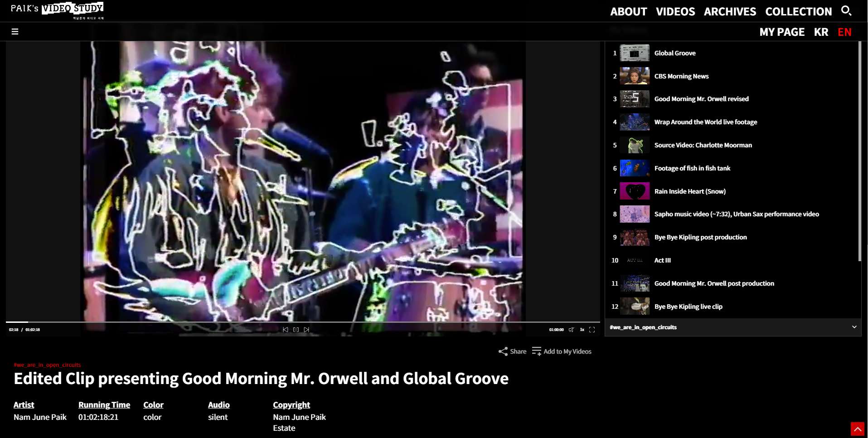Select Footage of fish in fish tank title
Screen dimensions: 868x438
pyautogui.click(x=692, y=168)
